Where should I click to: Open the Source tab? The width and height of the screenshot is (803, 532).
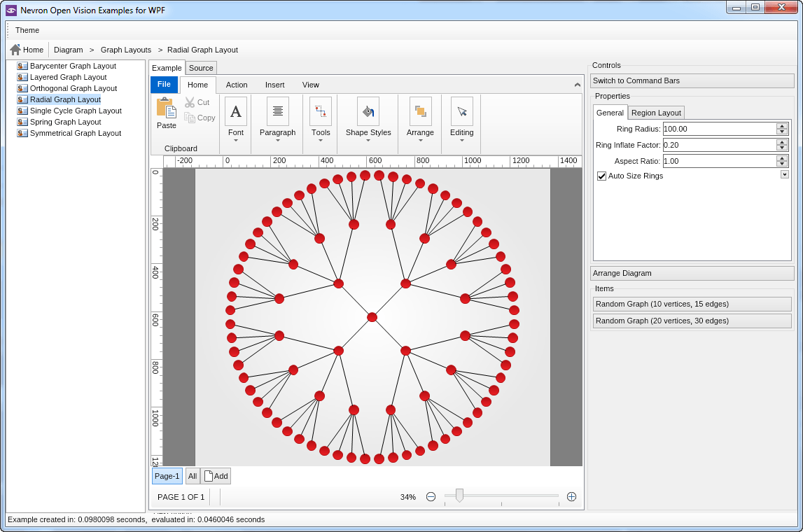point(201,68)
